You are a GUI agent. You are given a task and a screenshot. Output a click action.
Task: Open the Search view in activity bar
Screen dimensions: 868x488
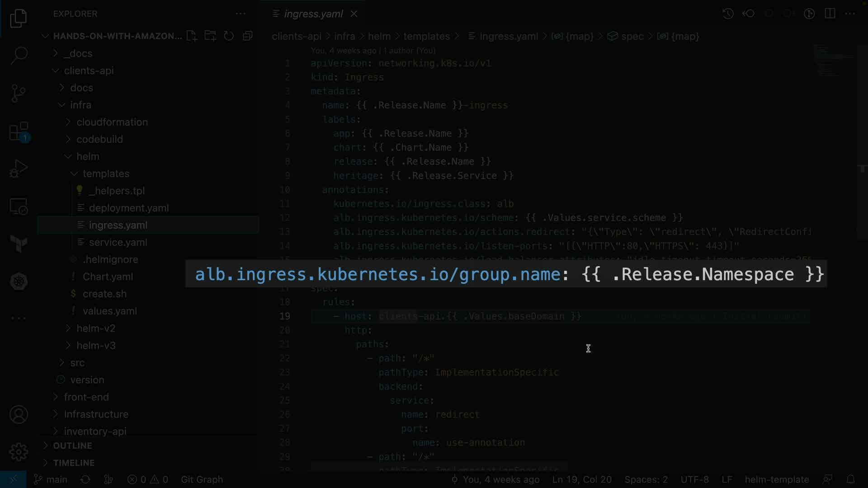click(19, 56)
